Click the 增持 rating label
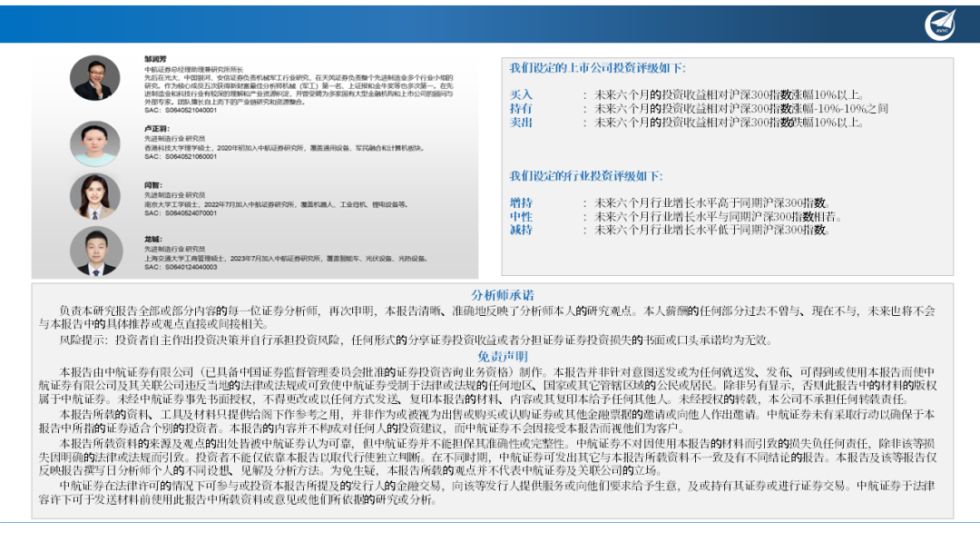The height and width of the screenshot is (552, 980). [521, 203]
